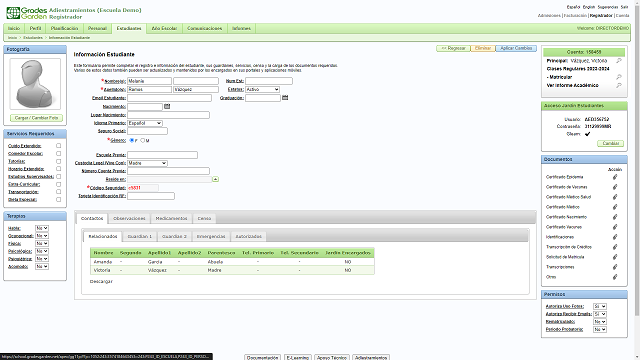Screen dimensions: 640x360
Task: Attach file for Certificado Nacimiento
Action: [615, 217]
